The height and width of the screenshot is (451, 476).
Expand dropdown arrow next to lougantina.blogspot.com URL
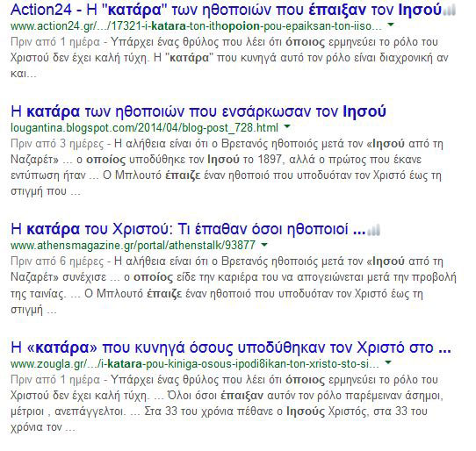tap(287, 126)
